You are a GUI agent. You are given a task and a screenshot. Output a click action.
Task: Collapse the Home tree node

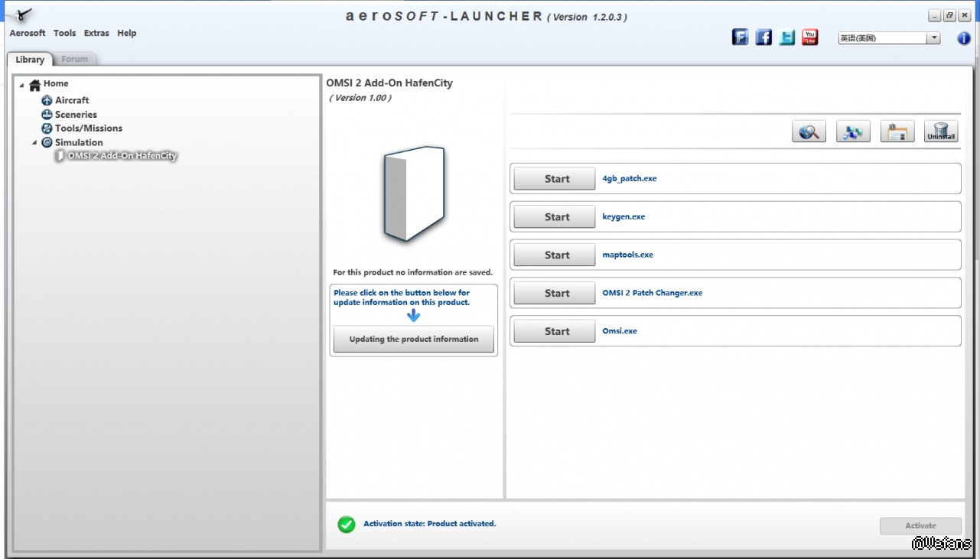pyautogui.click(x=21, y=85)
